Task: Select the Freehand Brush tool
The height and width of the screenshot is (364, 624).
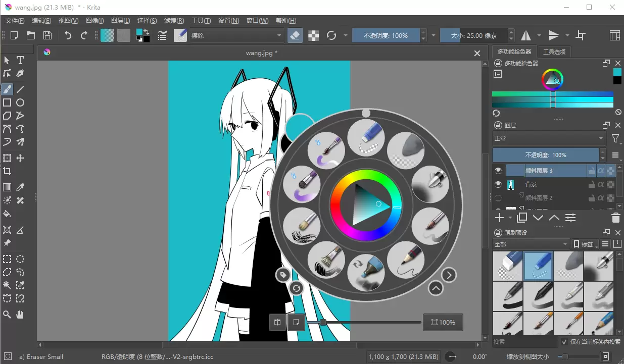Action: [x=7, y=89]
